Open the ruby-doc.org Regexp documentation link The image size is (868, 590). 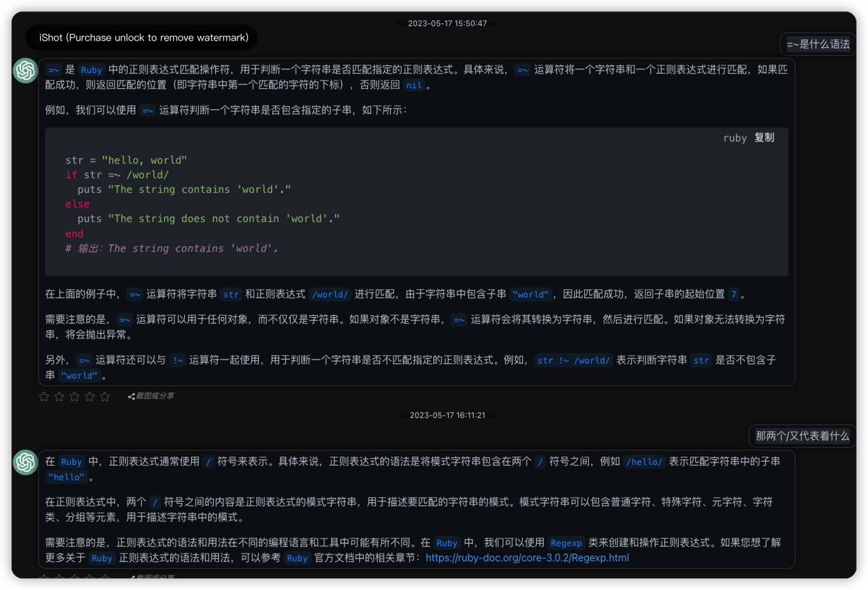click(527, 558)
